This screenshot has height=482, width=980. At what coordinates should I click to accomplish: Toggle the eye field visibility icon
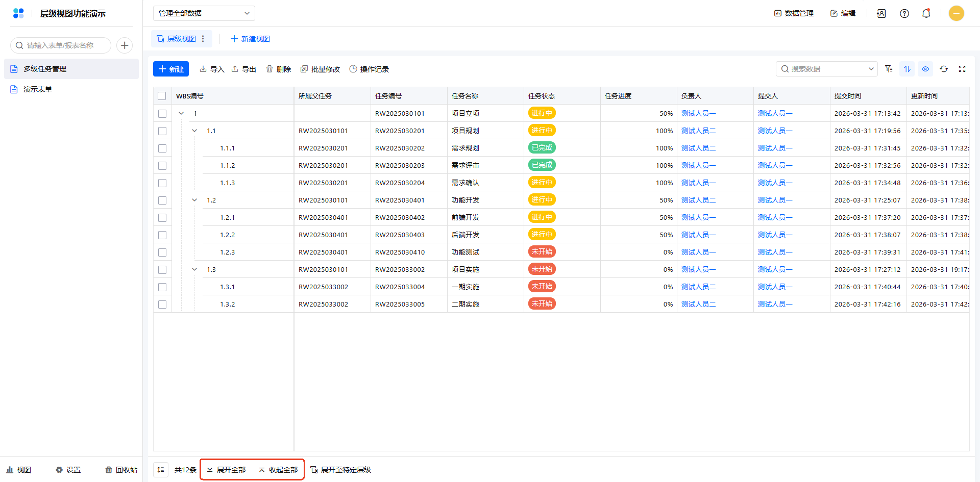(925, 69)
